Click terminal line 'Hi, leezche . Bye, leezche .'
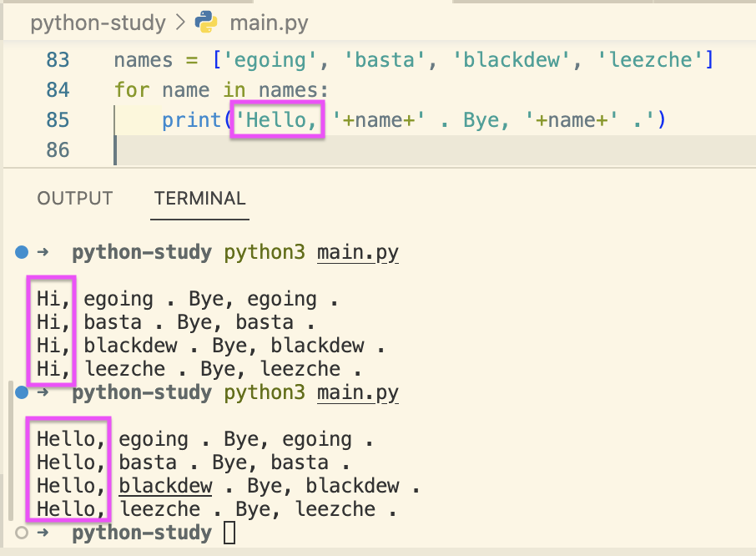Image resolution: width=756 pixels, height=556 pixels. 199,369
